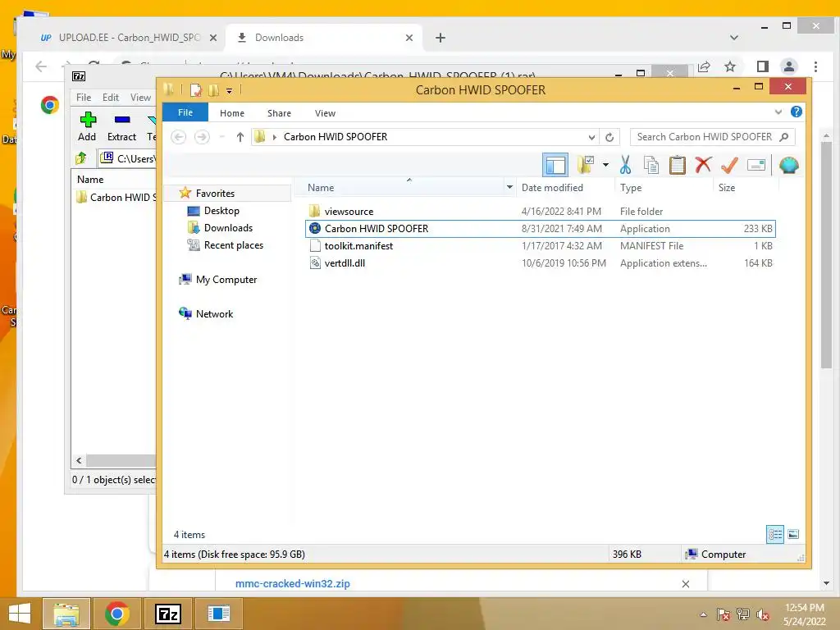Viewport: 840px width, 630px height.
Task: Open the File tab in Explorer
Action: point(185,112)
